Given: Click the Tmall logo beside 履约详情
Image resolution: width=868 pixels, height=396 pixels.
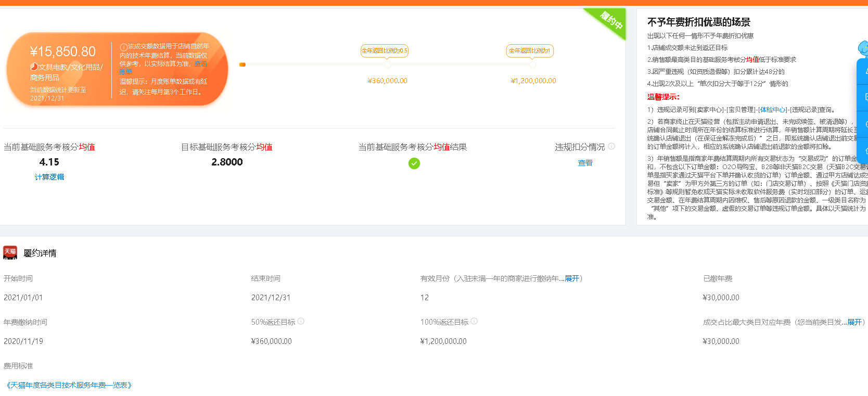Looking at the screenshot, I should (x=10, y=252).
